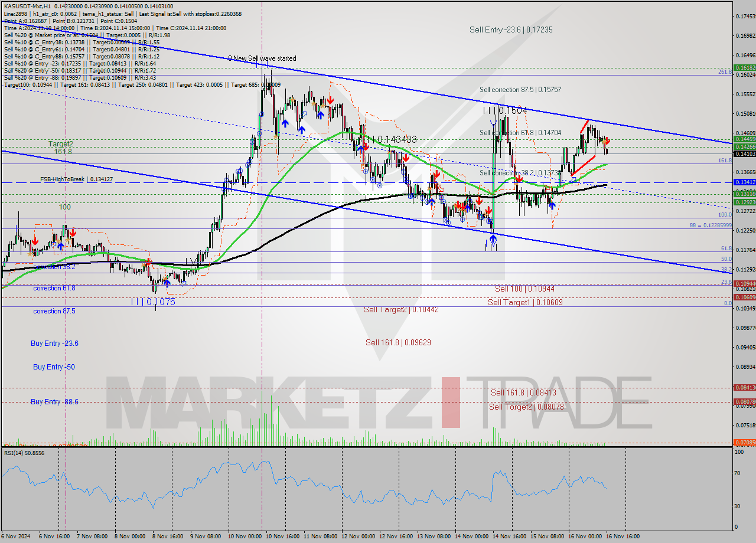This screenshot has height=543, width=756.
Task: Select the blue 'correction 38.2' label
Action: [x=54, y=267]
